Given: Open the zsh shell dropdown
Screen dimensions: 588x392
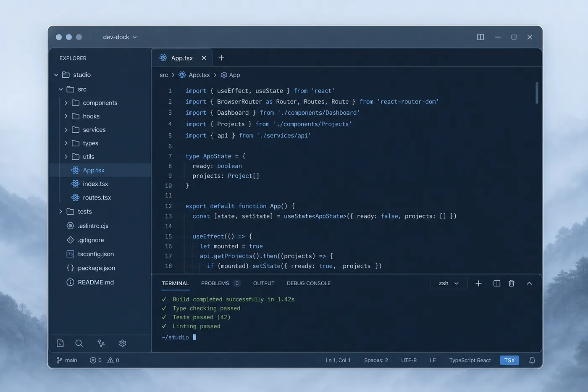Looking at the screenshot, I should click(449, 283).
